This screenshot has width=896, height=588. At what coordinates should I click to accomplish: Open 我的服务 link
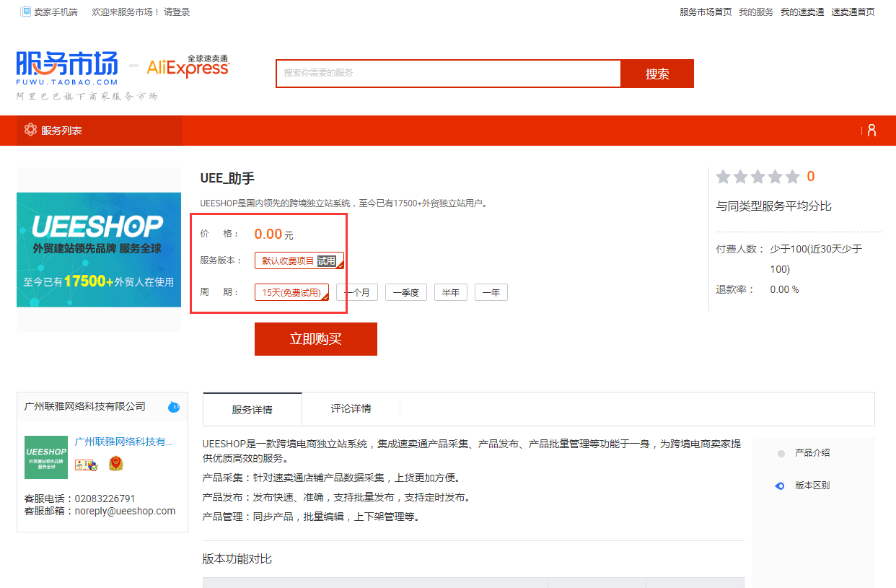click(x=756, y=12)
